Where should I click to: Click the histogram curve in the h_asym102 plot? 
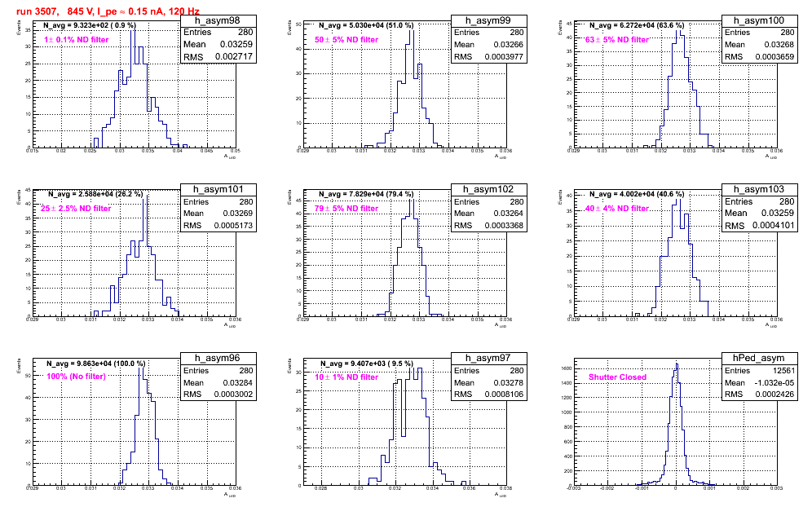(409, 256)
